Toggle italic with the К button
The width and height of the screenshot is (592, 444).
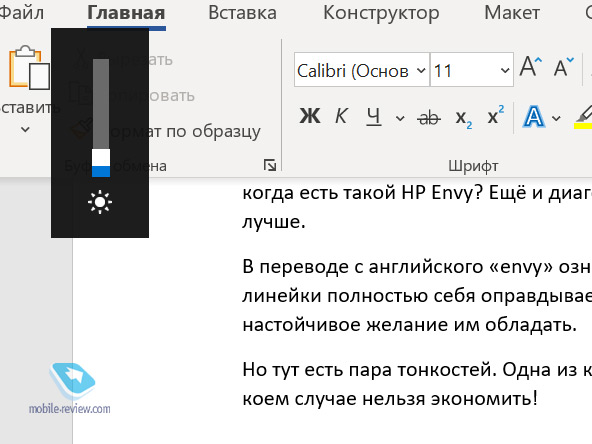[341, 116]
